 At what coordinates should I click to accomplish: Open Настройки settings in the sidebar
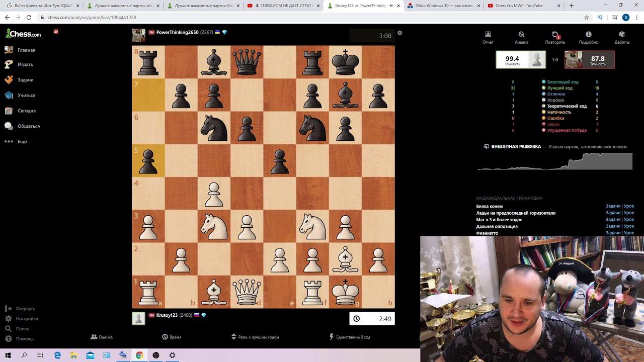tap(22, 318)
